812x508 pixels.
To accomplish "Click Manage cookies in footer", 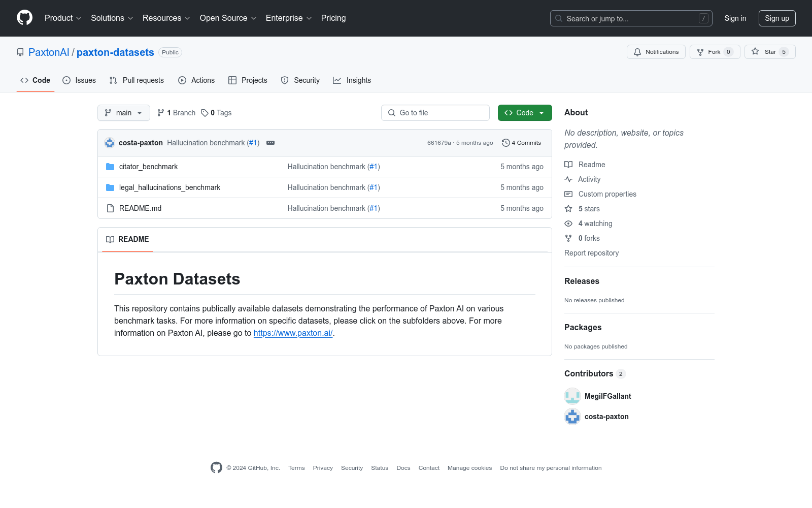I will pos(469,468).
